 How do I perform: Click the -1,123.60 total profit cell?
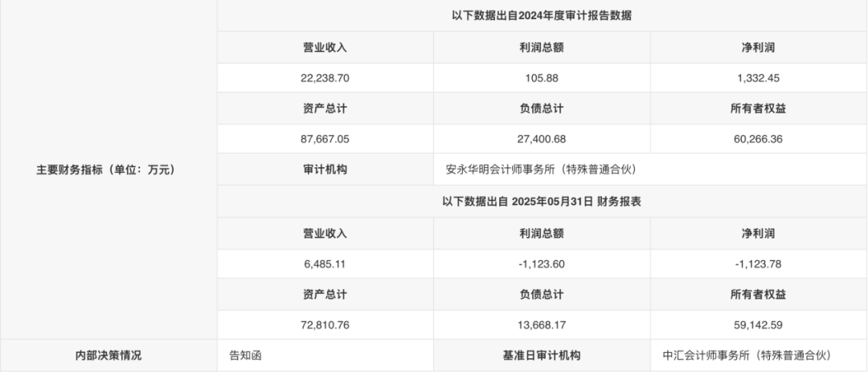tap(542, 263)
